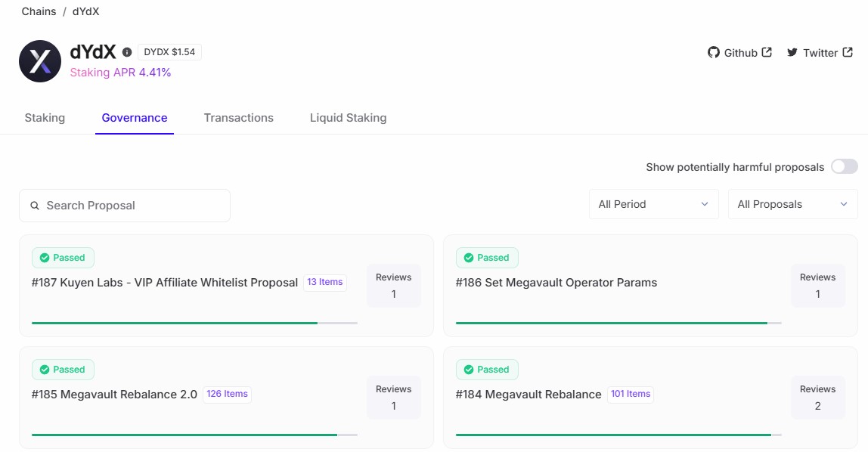Click the Github octocat icon
This screenshot has width=868, height=452.
714,53
